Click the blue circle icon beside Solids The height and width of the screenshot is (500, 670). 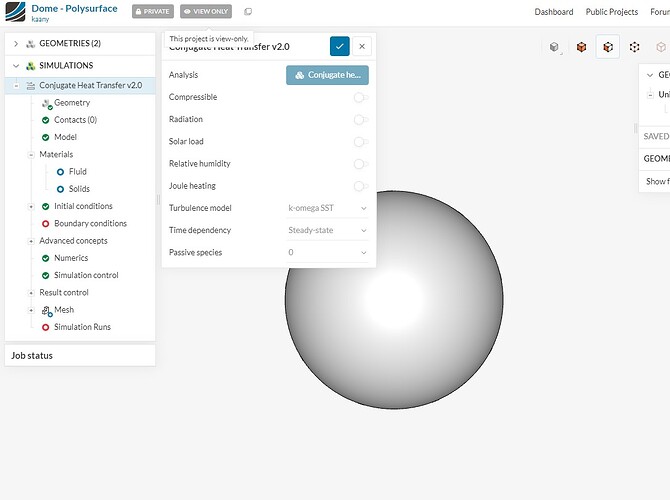pos(60,189)
